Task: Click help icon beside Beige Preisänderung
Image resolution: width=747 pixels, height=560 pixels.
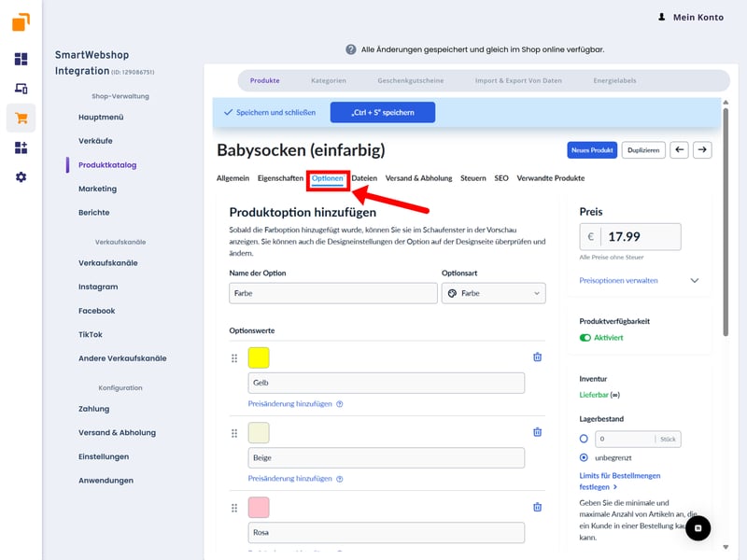Action: pyautogui.click(x=340, y=479)
